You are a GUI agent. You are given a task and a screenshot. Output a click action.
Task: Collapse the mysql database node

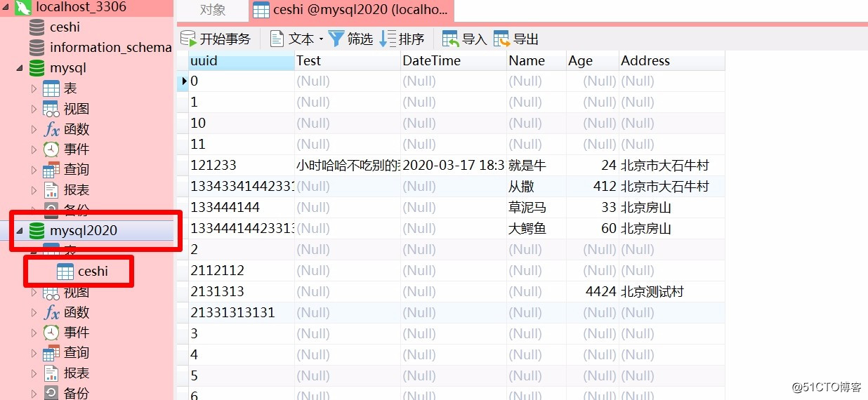20,69
